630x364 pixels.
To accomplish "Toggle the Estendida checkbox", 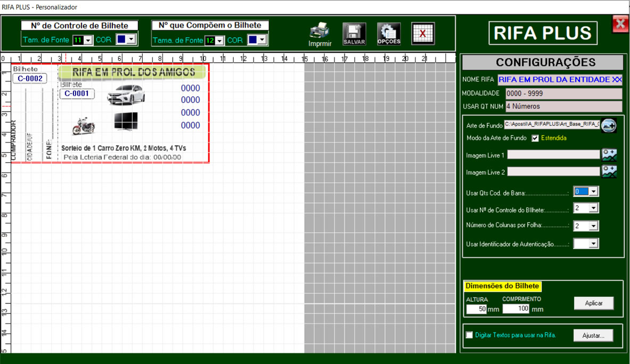I will tap(535, 138).
